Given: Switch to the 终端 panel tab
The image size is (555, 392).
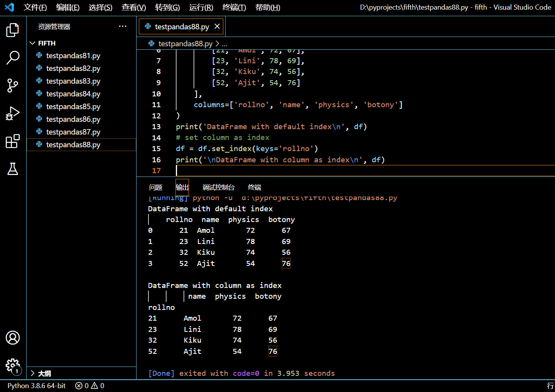Looking at the screenshot, I should pos(255,187).
